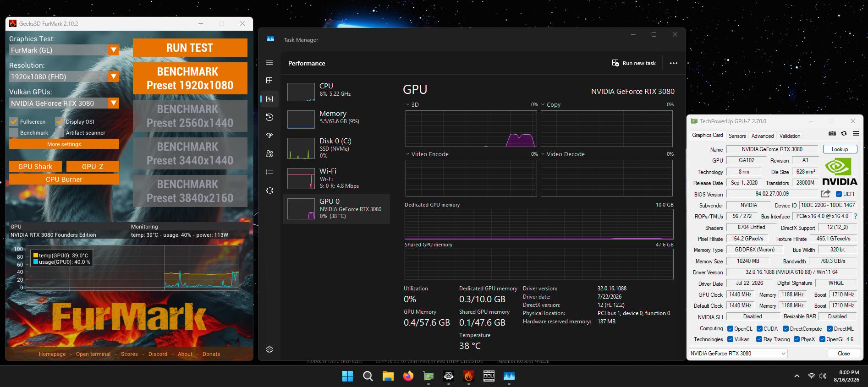Screen dimensions: 868x387
Task: Open Windows Start menu
Action: coord(348,376)
